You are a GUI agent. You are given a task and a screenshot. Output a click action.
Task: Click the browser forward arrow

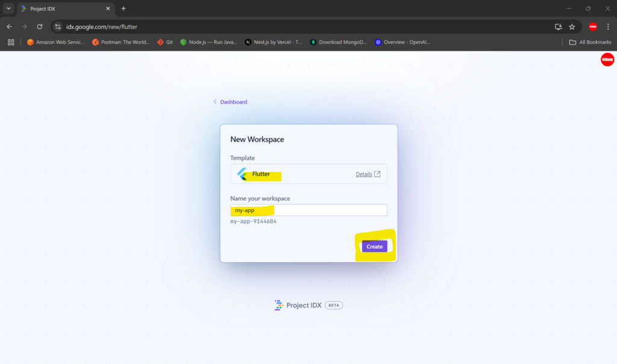pyautogui.click(x=24, y=27)
